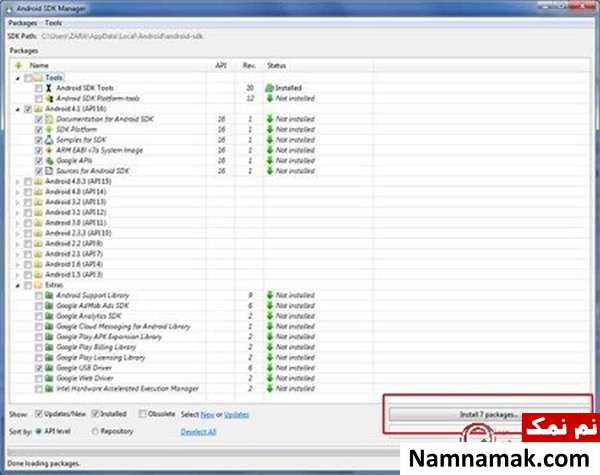Screen dimensions: 600x475
Task: Check Android SDK Tools checkbox
Action: (39, 88)
